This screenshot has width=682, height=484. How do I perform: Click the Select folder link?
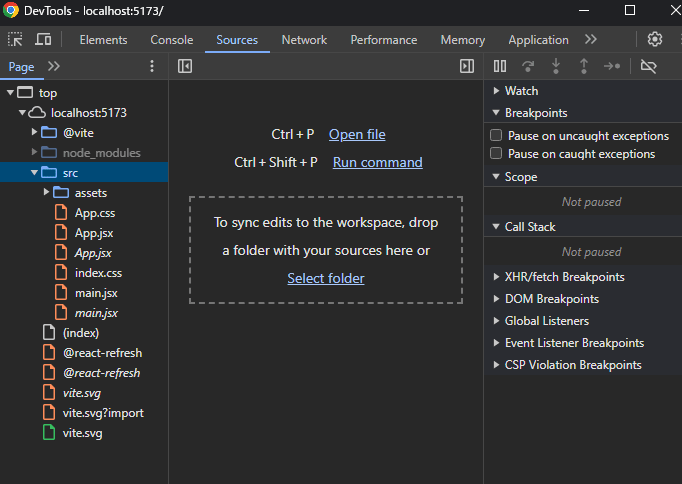tap(326, 278)
